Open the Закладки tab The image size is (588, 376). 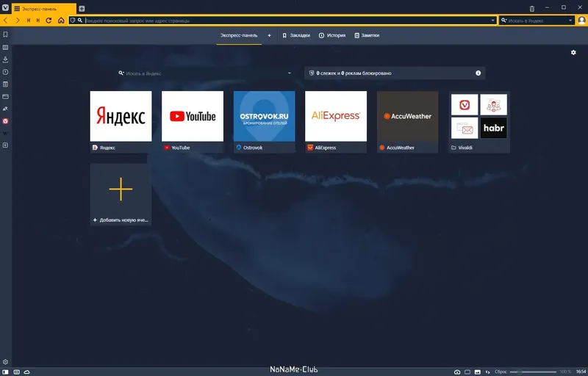click(296, 35)
